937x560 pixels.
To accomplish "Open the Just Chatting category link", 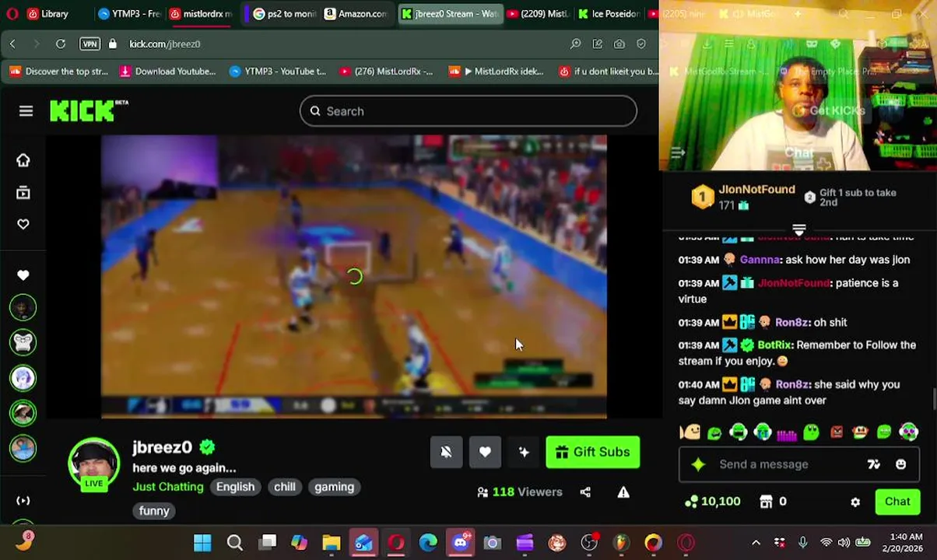I will [x=168, y=487].
